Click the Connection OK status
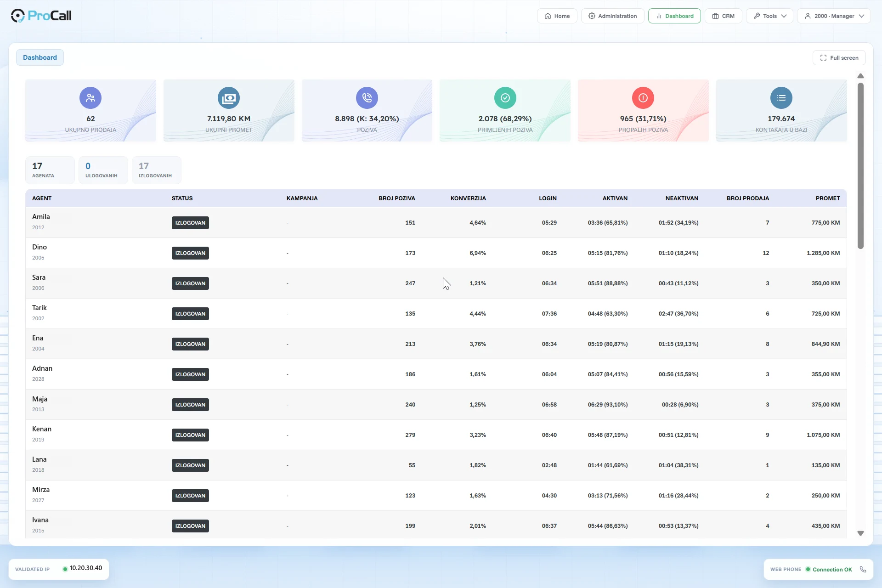This screenshot has height=588, width=882. coord(832,570)
